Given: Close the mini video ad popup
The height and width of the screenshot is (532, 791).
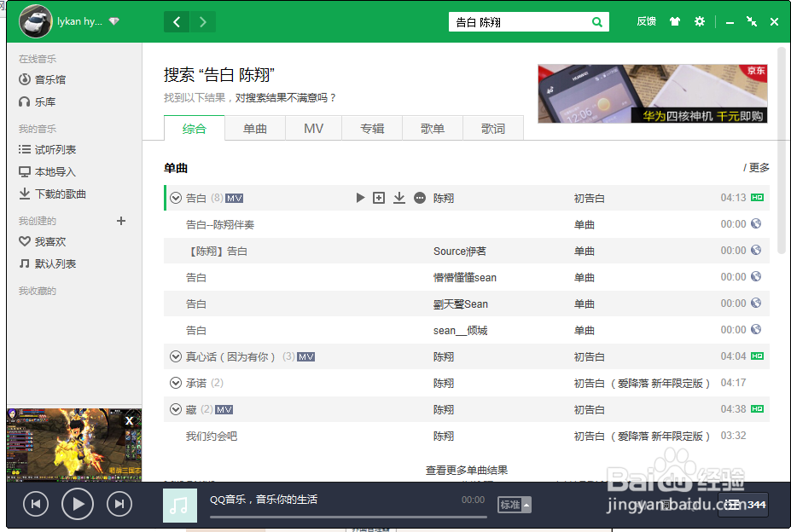Looking at the screenshot, I should (x=129, y=420).
